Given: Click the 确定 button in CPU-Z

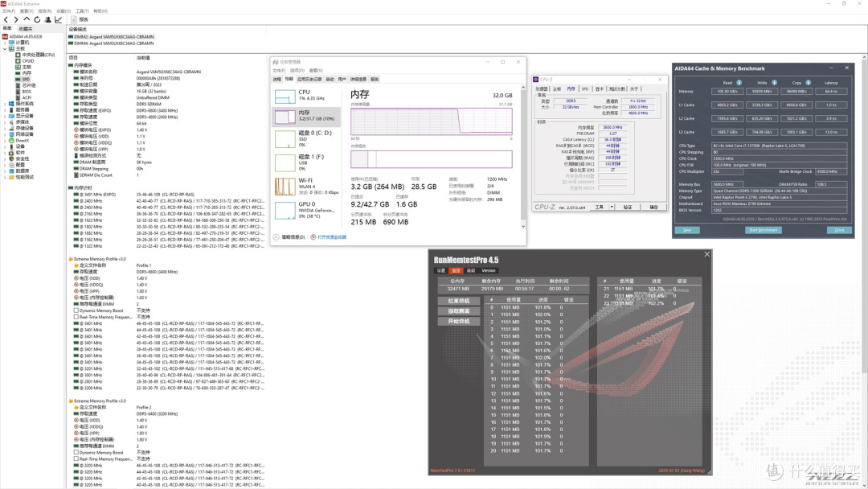Looking at the screenshot, I should coord(653,208).
